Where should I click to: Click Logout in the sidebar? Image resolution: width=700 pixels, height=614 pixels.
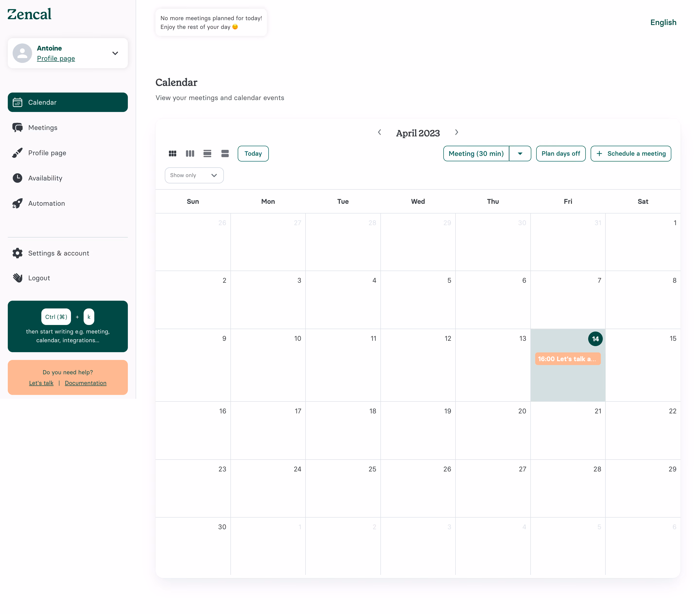68,278
